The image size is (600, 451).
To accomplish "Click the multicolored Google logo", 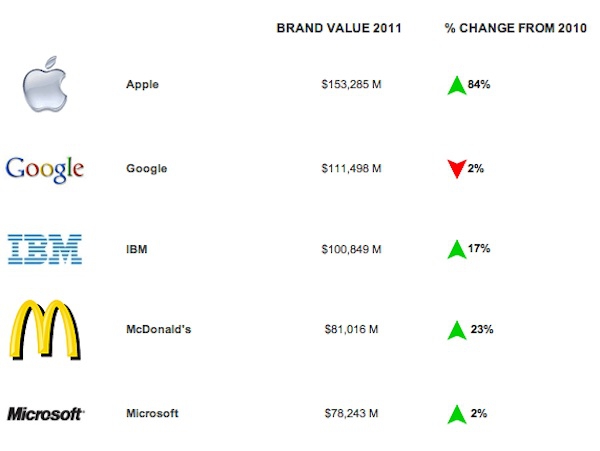I will tap(45, 170).
